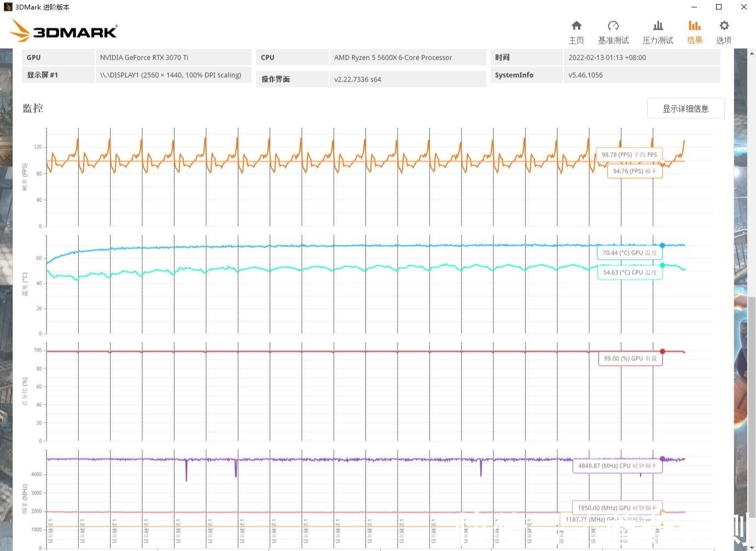The height and width of the screenshot is (551, 756).
Task: Click the v5.46.1056 SystemInfo value
Action: pyautogui.click(x=585, y=75)
